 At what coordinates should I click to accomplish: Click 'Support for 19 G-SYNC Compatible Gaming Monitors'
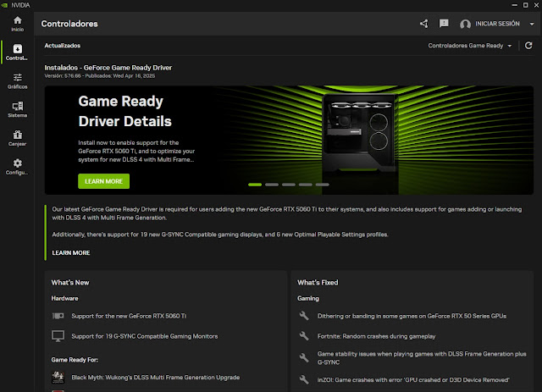click(145, 336)
